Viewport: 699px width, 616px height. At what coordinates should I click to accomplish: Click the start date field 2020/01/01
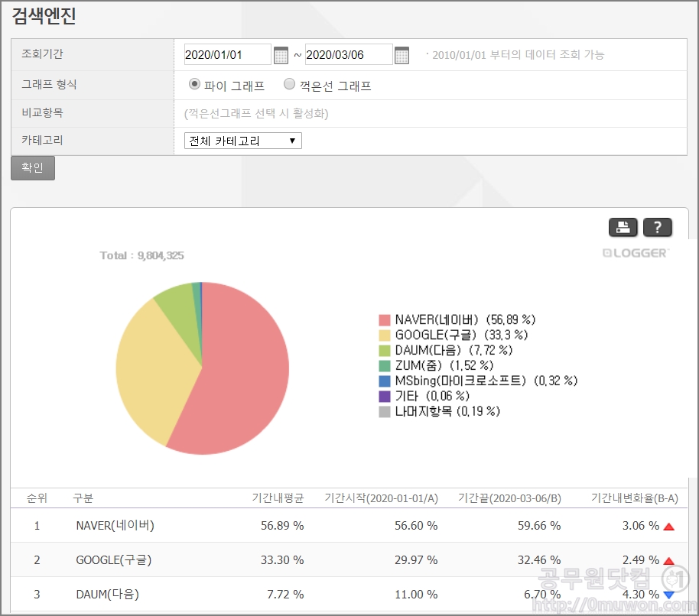click(x=227, y=54)
